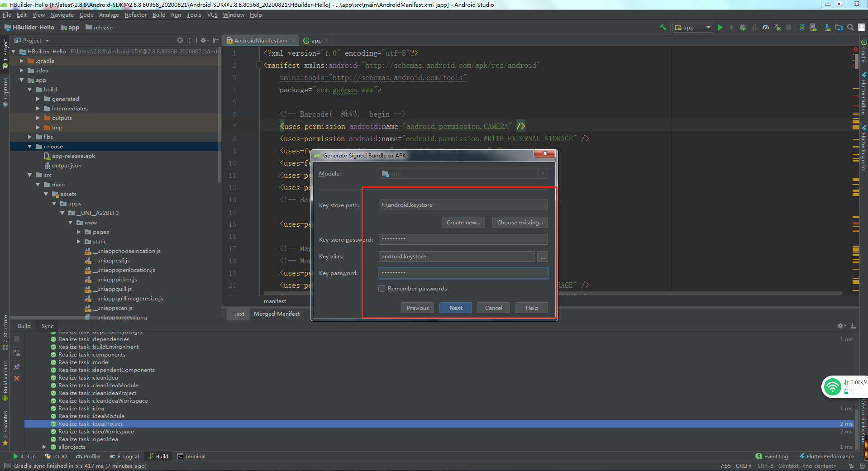Expand the outputs folder
This screenshot has height=471, width=868.
click(38, 118)
